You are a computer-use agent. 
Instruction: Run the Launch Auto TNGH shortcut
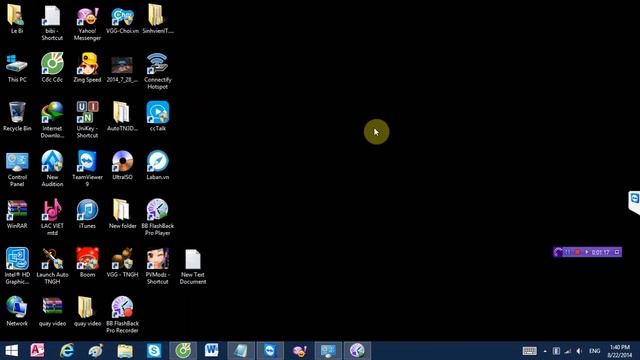coord(52,266)
